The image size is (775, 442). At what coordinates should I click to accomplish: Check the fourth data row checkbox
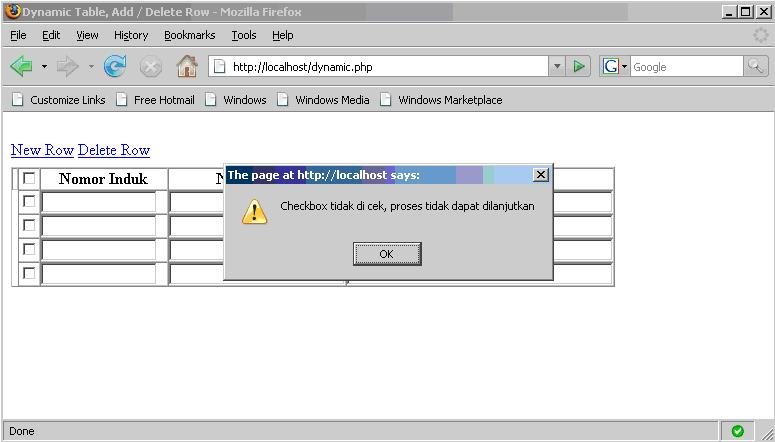tap(29, 272)
